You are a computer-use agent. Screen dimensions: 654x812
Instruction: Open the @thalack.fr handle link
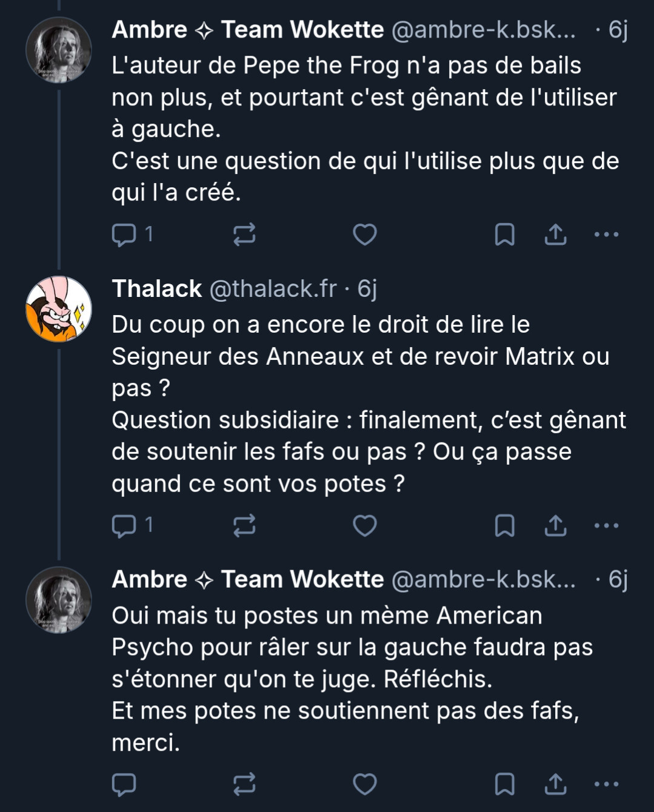click(273, 289)
